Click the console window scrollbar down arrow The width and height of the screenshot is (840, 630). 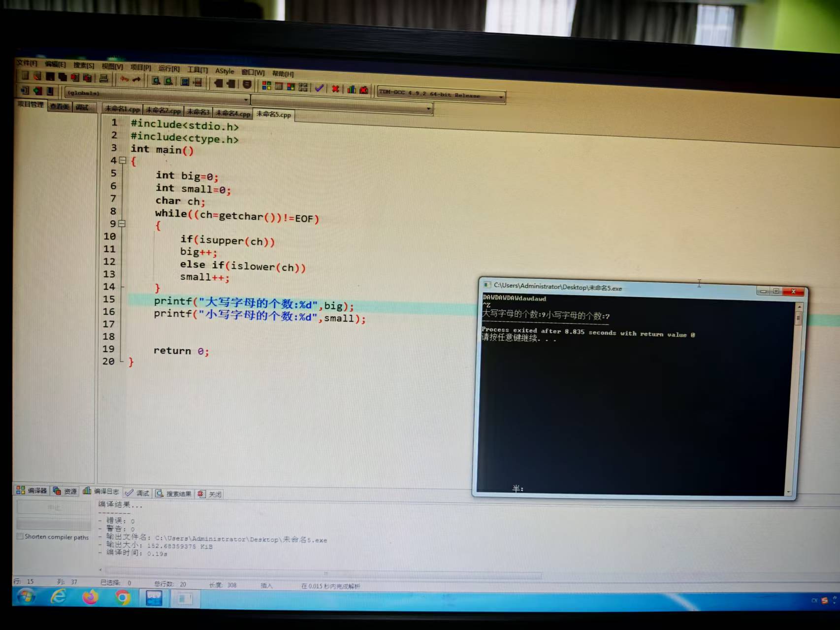pyautogui.click(x=788, y=492)
